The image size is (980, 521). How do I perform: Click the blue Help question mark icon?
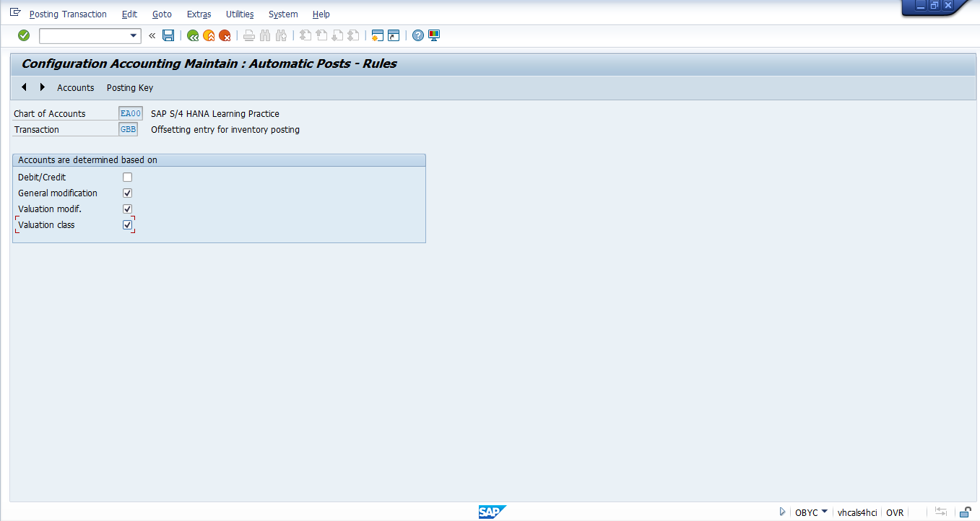[x=418, y=35]
